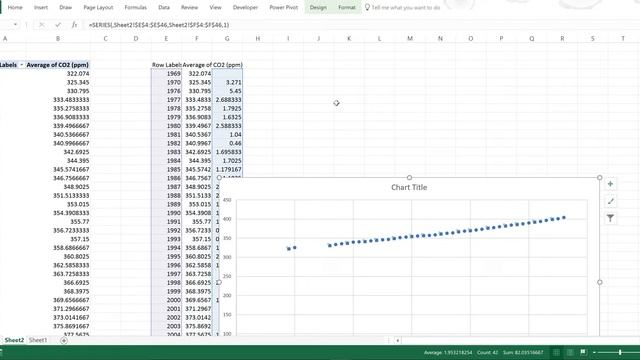Click cell with value 1.179167
Viewport: 640px width, 360px height.
(x=227, y=169)
